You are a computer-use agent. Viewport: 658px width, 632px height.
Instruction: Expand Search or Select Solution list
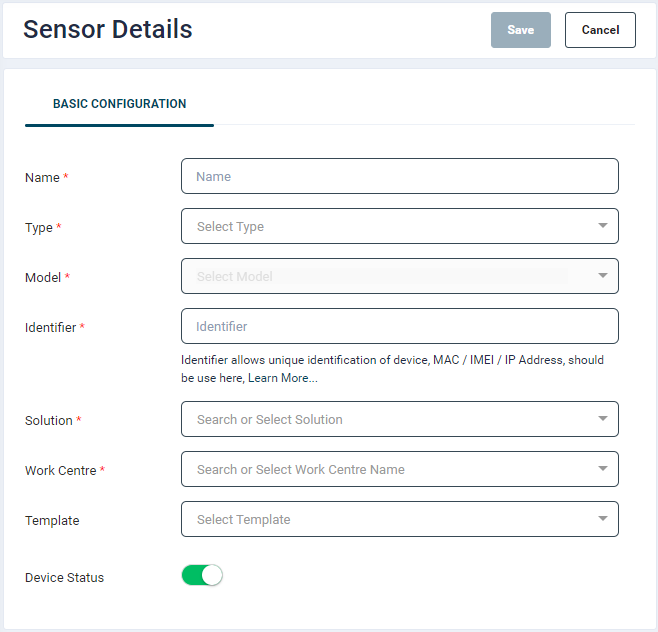coord(390,419)
